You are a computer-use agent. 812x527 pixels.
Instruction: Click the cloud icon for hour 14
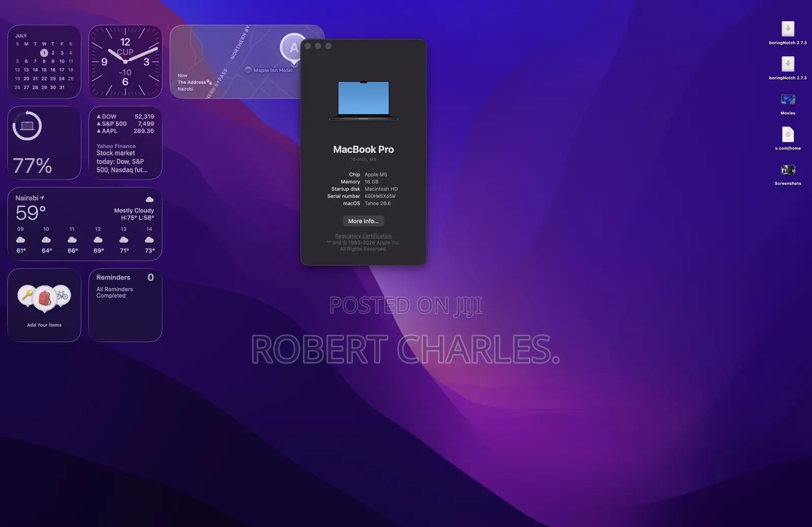tap(149, 240)
